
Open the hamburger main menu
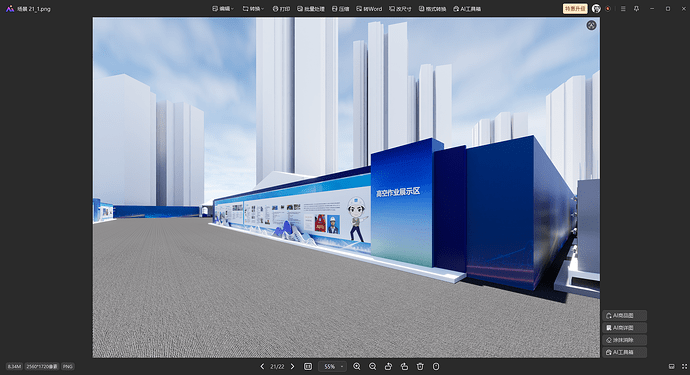tap(623, 8)
